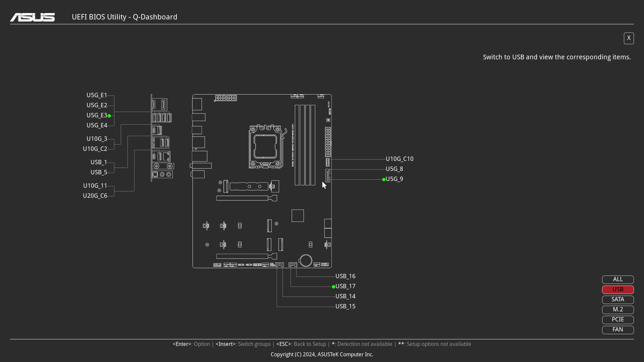Show ALL motherboard items
The image size is (644, 362).
[x=618, y=280]
